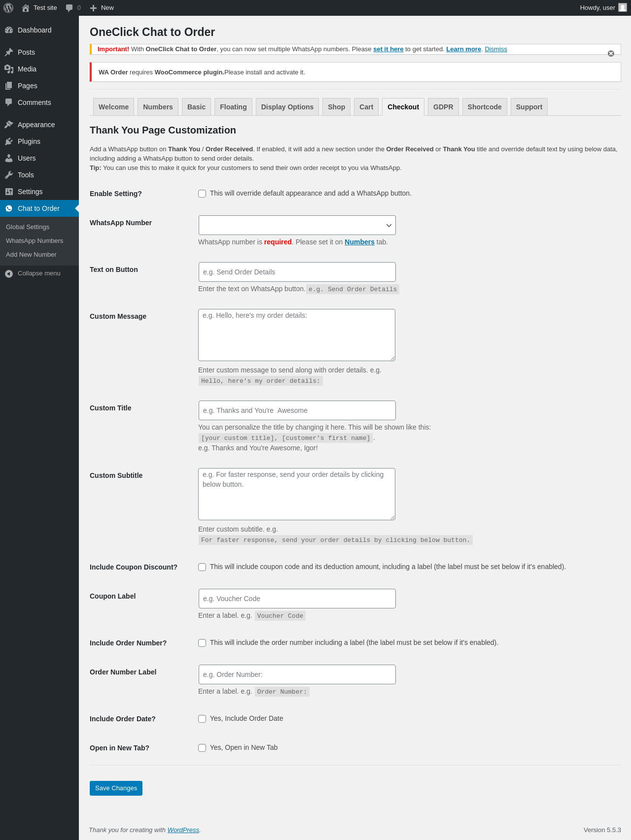Open Add New Number submenu item

pyautogui.click(x=31, y=255)
